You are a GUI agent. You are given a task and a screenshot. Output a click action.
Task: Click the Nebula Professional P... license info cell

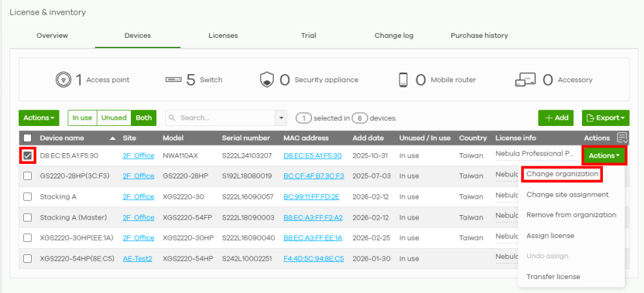pyautogui.click(x=535, y=154)
